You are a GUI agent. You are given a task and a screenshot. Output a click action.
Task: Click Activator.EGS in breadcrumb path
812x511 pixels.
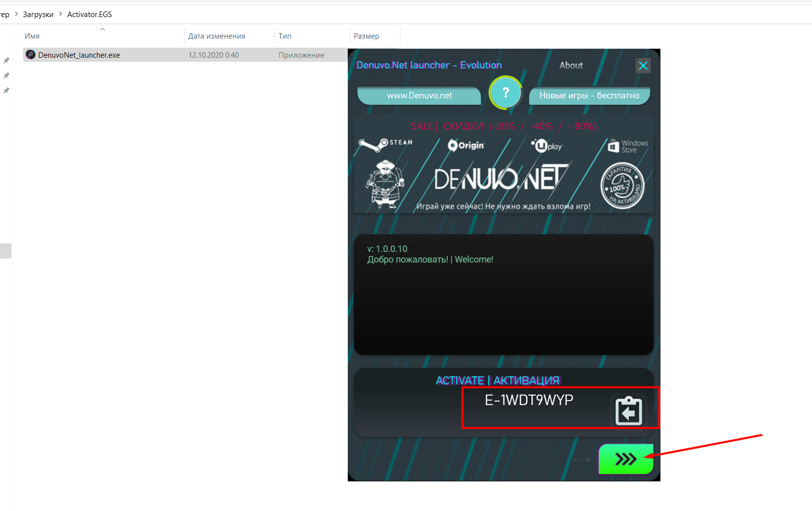pyautogui.click(x=89, y=14)
